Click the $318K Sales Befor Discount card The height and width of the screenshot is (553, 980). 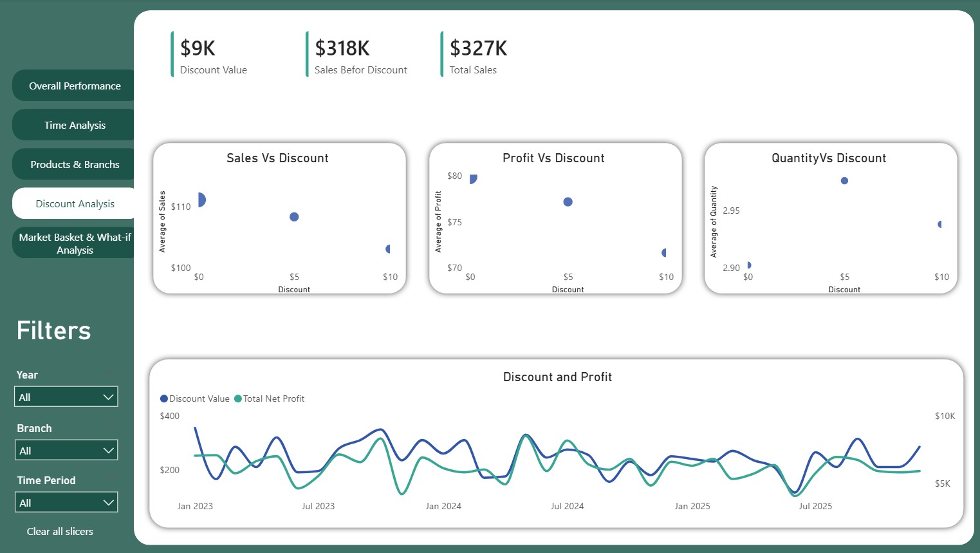[x=360, y=55]
